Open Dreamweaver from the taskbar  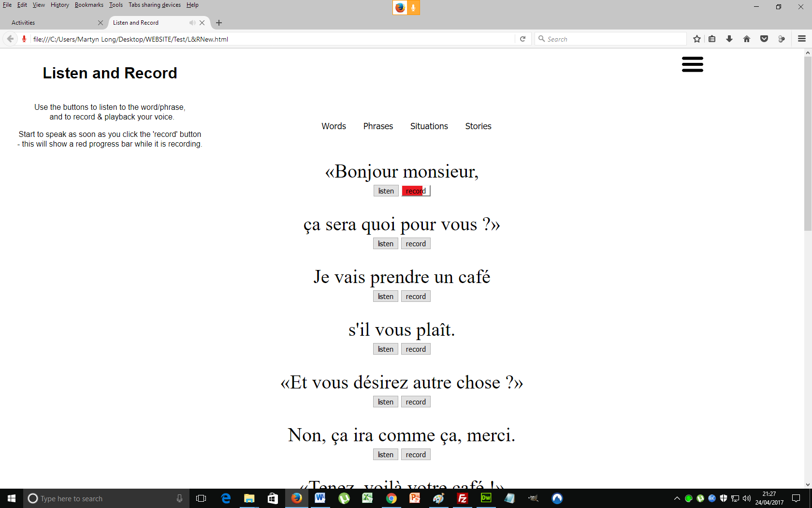486,498
